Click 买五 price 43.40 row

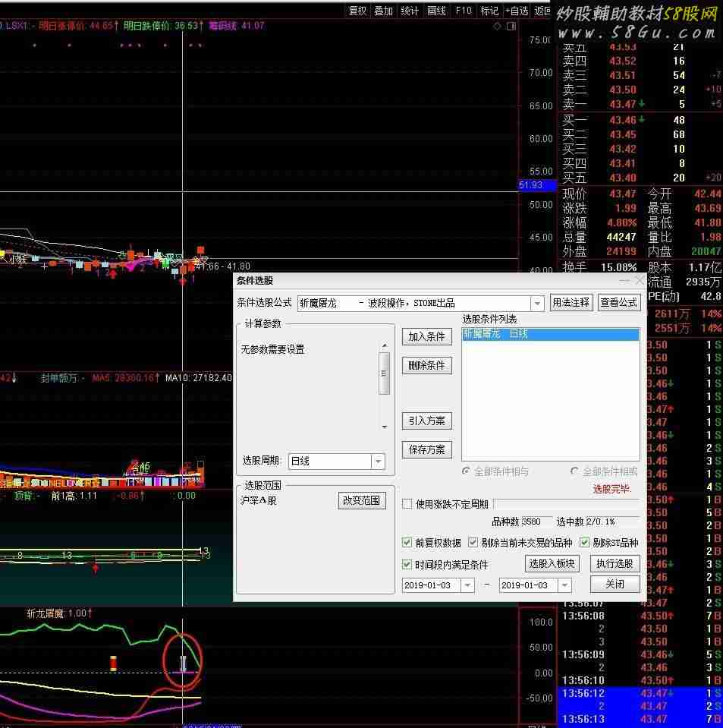tap(622, 178)
